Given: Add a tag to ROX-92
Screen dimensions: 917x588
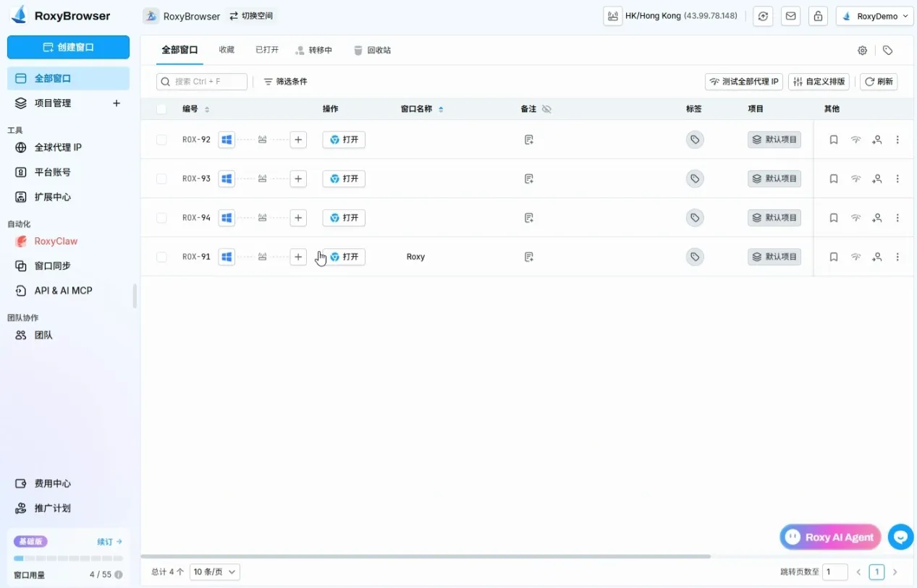Looking at the screenshot, I should coord(695,140).
